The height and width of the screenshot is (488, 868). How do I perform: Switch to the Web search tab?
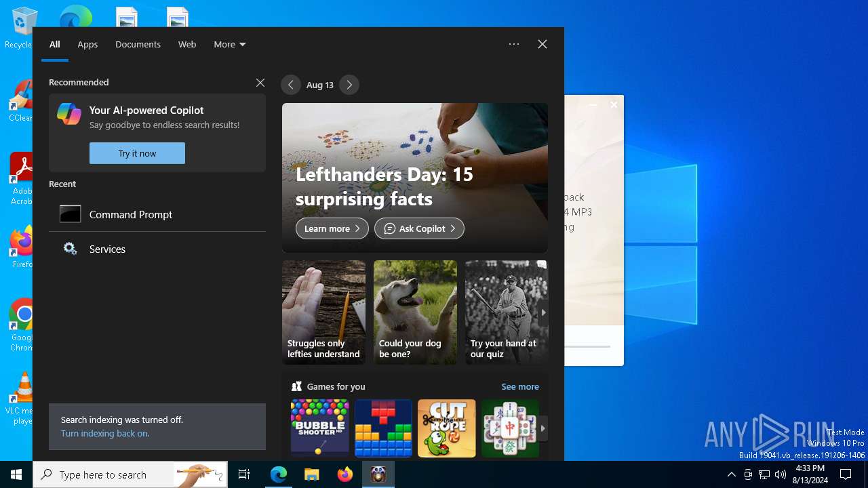click(187, 44)
